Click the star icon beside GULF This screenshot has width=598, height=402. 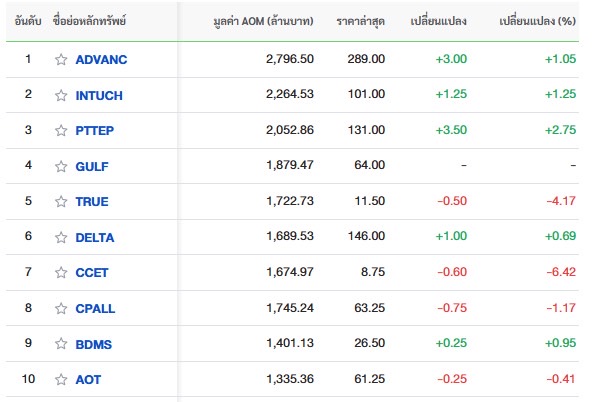coord(61,166)
